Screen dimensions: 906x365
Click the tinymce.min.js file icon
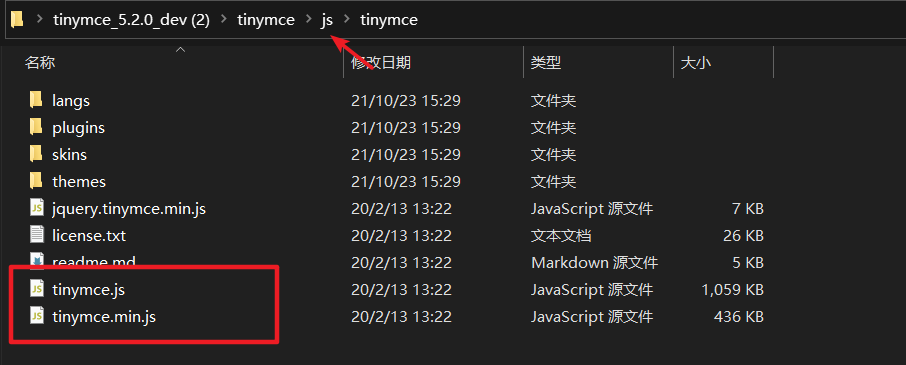tap(37, 316)
